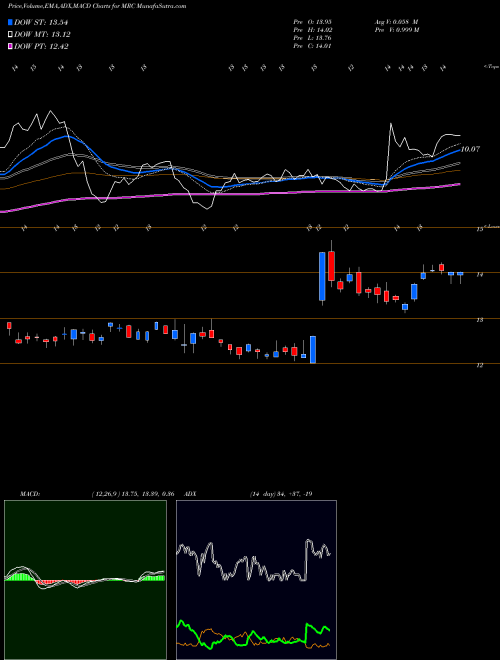Click the price axis label 15
Screen dimensions: 500x660
point(479,229)
